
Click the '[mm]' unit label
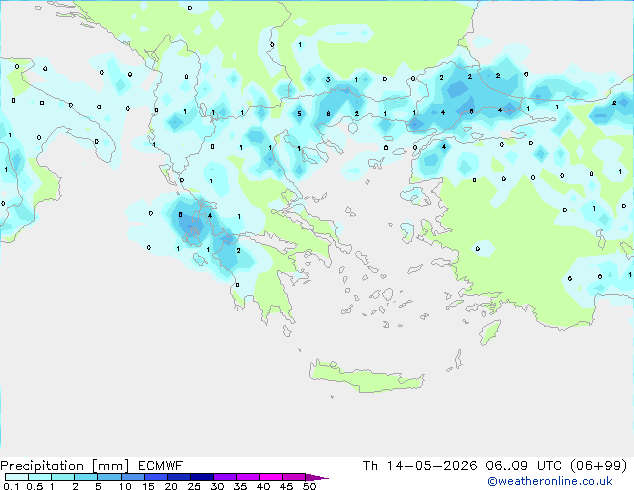(110, 466)
